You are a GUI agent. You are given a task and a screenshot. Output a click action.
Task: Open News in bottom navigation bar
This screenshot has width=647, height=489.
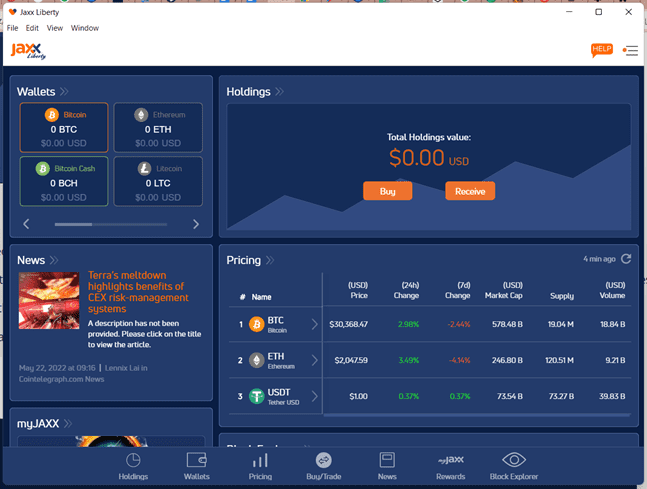[387, 466]
